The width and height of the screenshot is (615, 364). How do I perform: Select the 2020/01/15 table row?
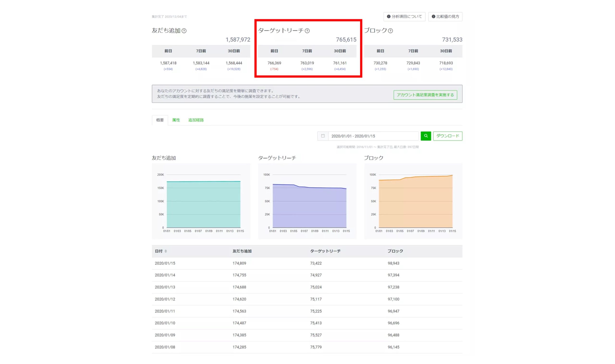307,263
